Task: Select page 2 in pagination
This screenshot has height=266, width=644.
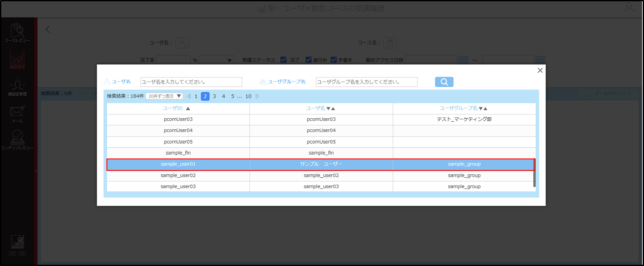Action: [205, 96]
